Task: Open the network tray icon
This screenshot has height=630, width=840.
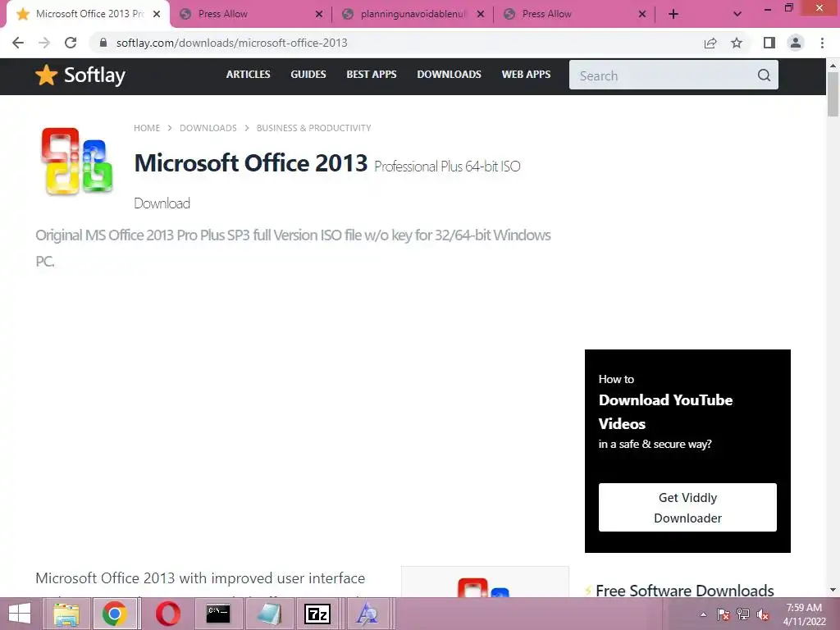Action: pyautogui.click(x=743, y=614)
